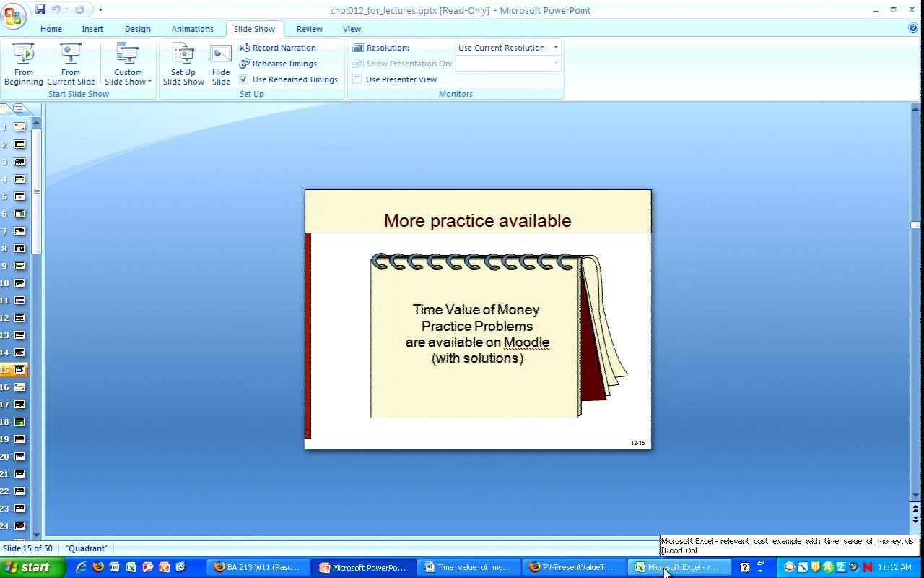Open the Review ribbon tab
The image size is (924, 578).
pyautogui.click(x=309, y=29)
